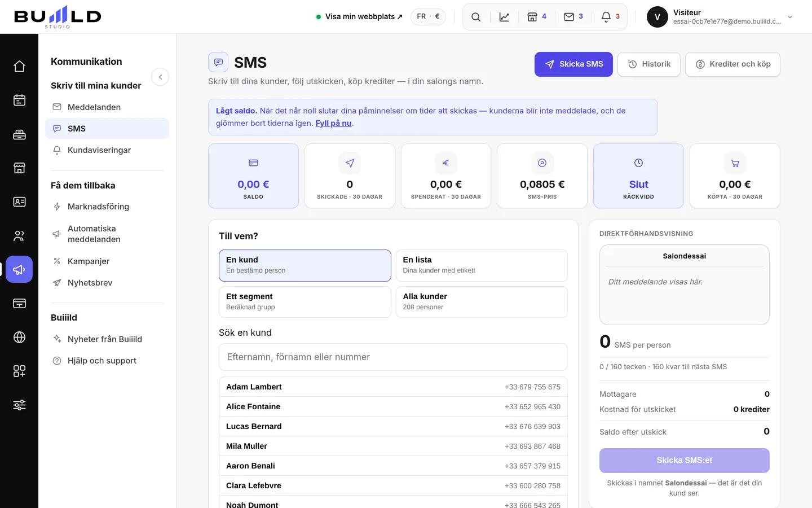
Task: Open Kundaviseringar in the side menu
Action: (107, 150)
